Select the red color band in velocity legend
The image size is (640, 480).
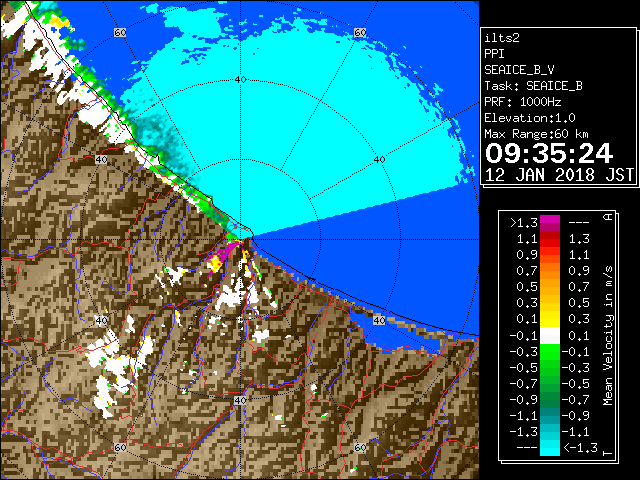click(550, 239)
